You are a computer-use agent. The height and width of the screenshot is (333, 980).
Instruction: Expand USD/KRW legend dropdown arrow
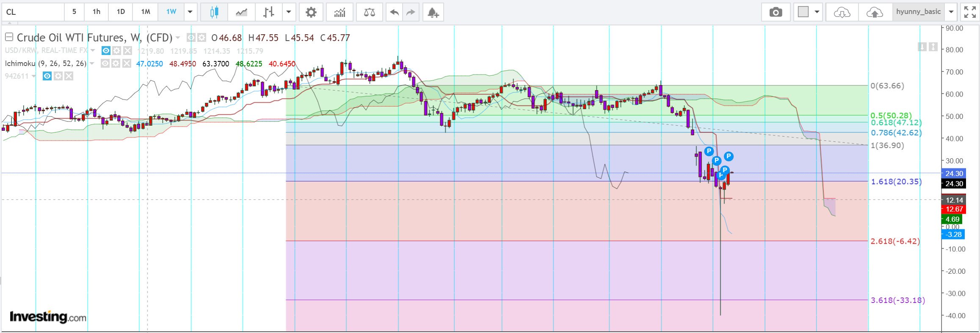tap(93, 51)
